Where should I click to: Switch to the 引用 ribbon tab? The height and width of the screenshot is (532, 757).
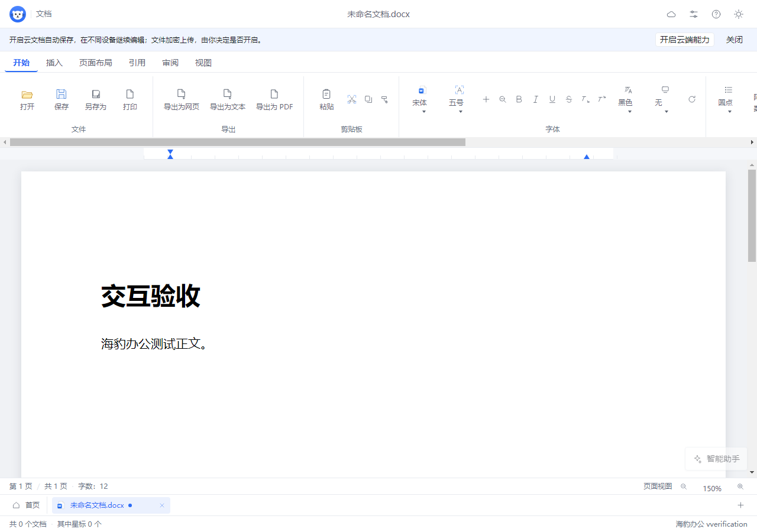pos(137,63)
